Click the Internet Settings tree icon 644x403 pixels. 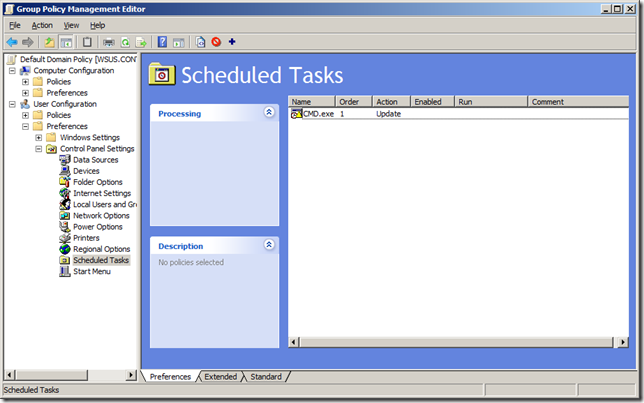click(x=65, y=193)
